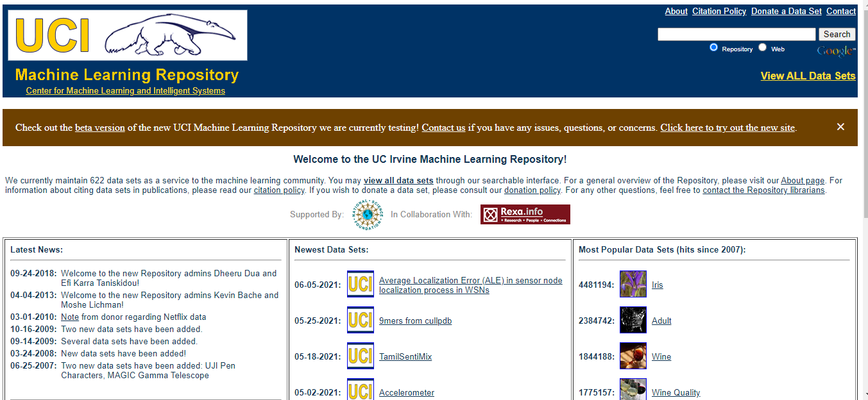Open the Iris dataset link
The width and height of the screenshot is (868, 400).
658,285
